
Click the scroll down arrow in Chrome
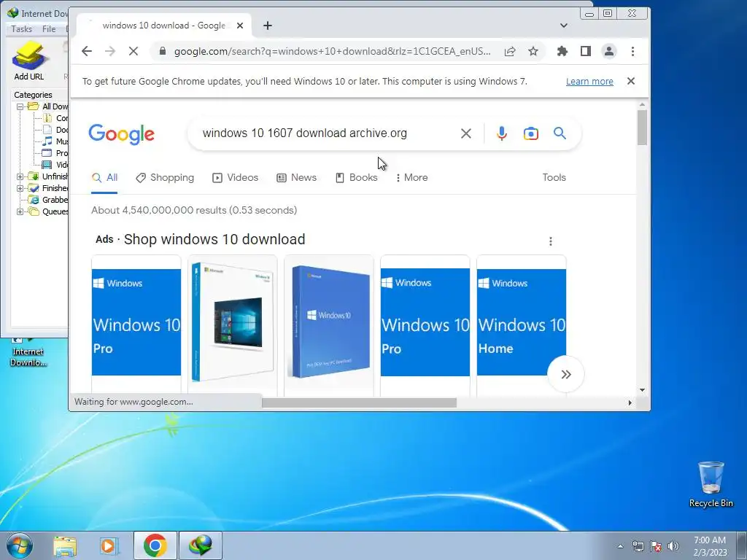pos(642,390)
